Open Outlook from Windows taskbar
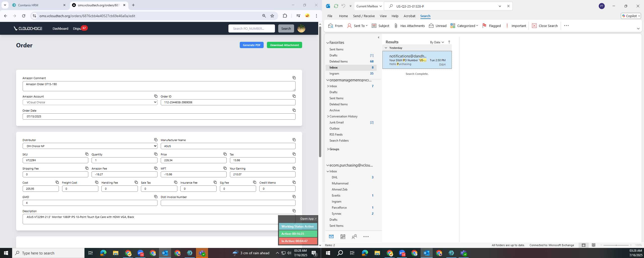 tap(165, 253)
